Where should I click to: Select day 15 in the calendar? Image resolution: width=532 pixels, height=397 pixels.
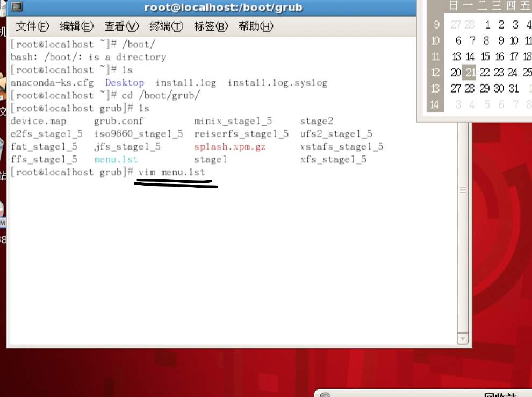485,56
